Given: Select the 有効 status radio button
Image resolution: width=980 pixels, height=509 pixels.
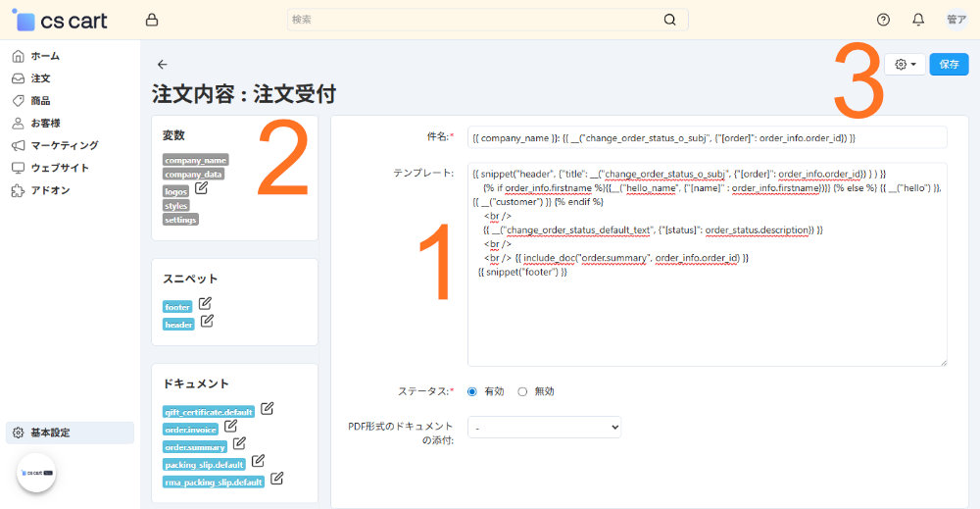Looking at the screenshot, I should tap(472, 391).
